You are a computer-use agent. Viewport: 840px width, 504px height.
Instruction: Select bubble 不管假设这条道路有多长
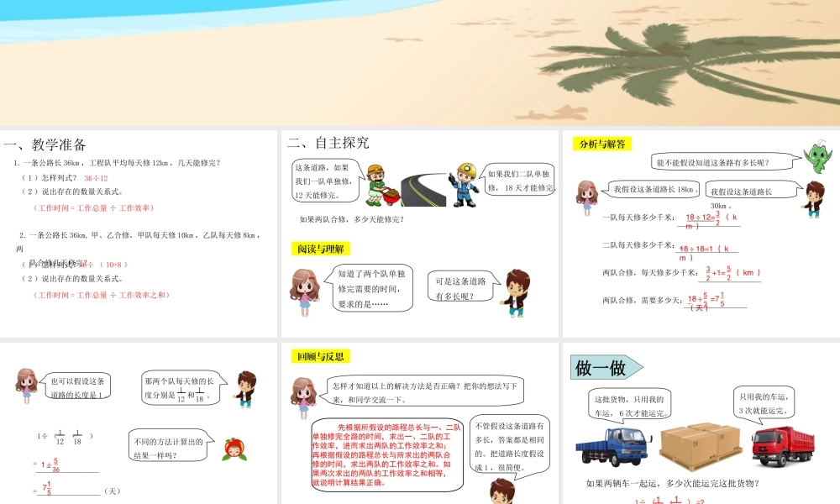[509, 445]
